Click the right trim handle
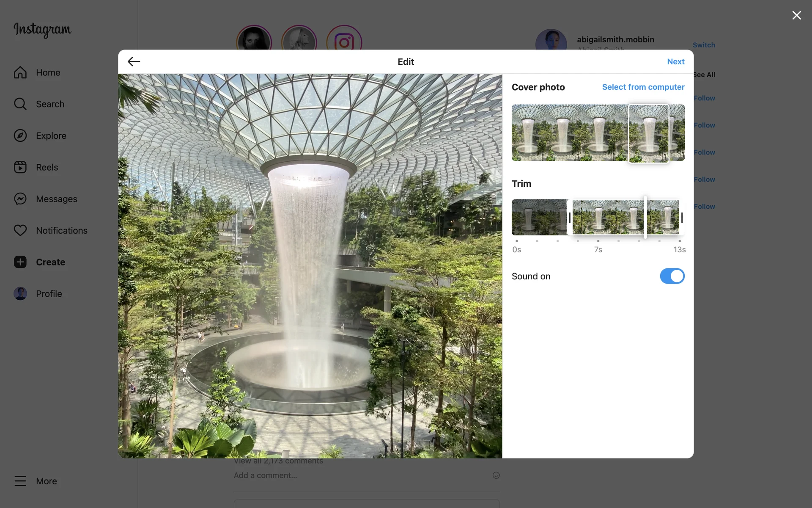Viewport: 812px width, 508px height. pyautogui.click(x=682, y=218)
